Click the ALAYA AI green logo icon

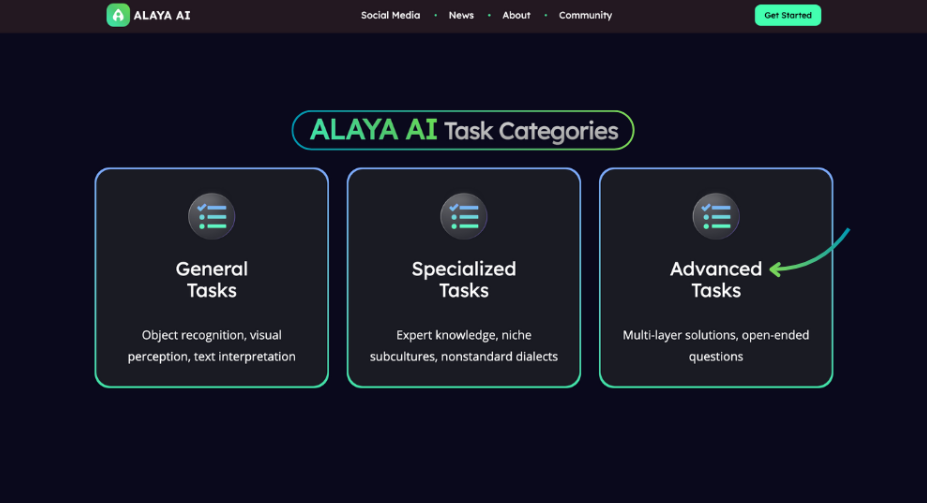pyautogui.click(x=118, y=15)
